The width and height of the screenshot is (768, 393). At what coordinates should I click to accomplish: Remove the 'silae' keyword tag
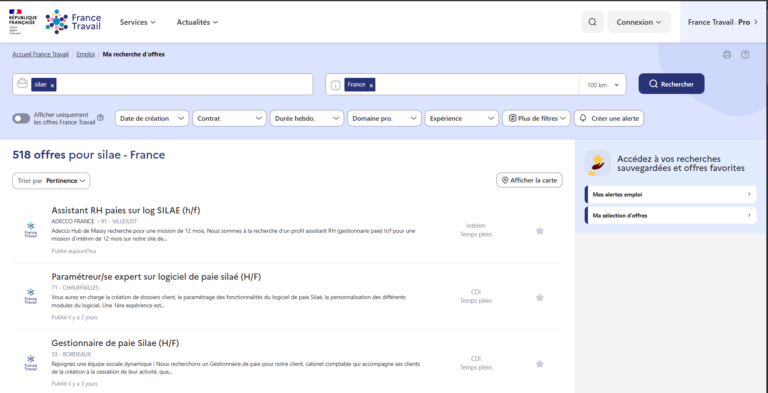tap(52, 85)
